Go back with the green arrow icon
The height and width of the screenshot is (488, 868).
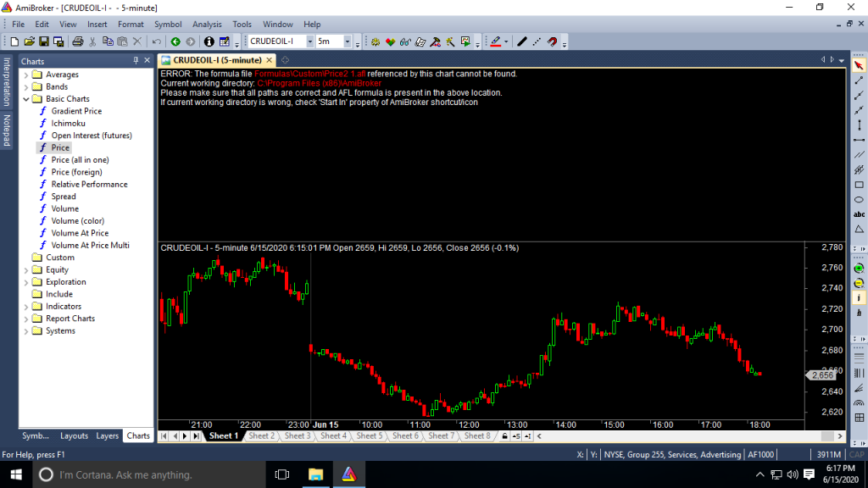(175, 42)
